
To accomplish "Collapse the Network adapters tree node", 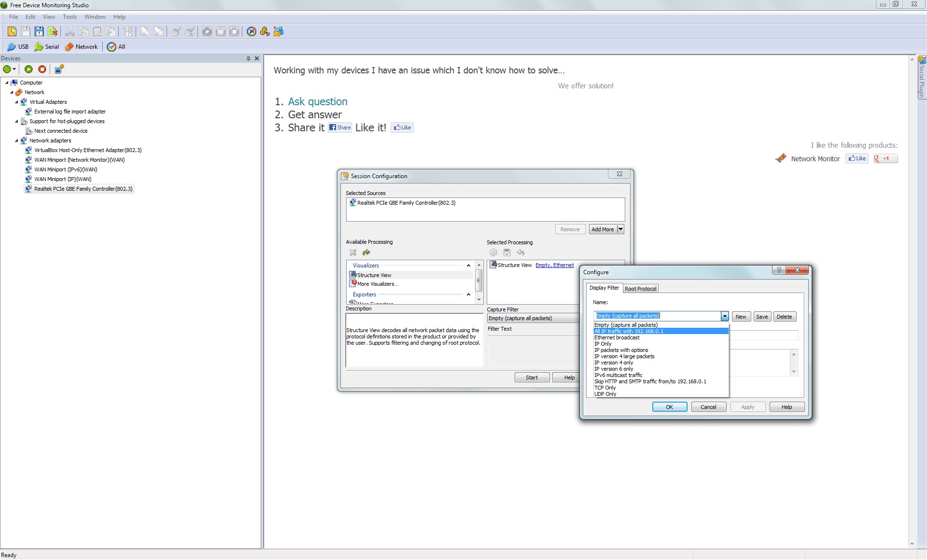I will [x=16, y=140].
